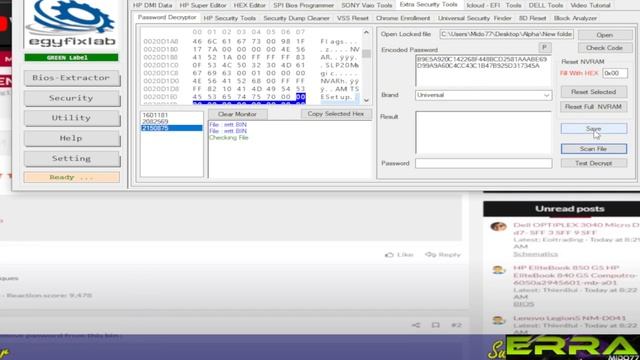Click the hex row at 0020D1A8
The width and height of the screenshot is (640, 360).
(x=251, y=41)
